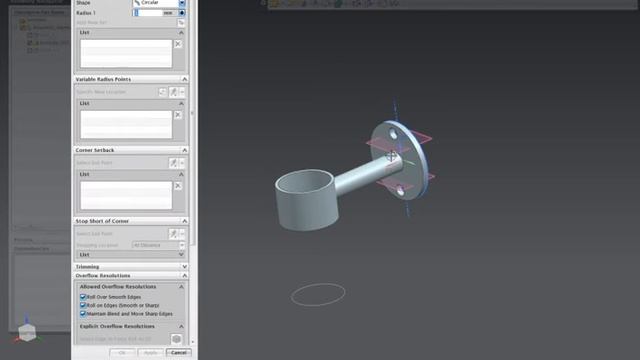Click the Cancel button

(179, 353)
